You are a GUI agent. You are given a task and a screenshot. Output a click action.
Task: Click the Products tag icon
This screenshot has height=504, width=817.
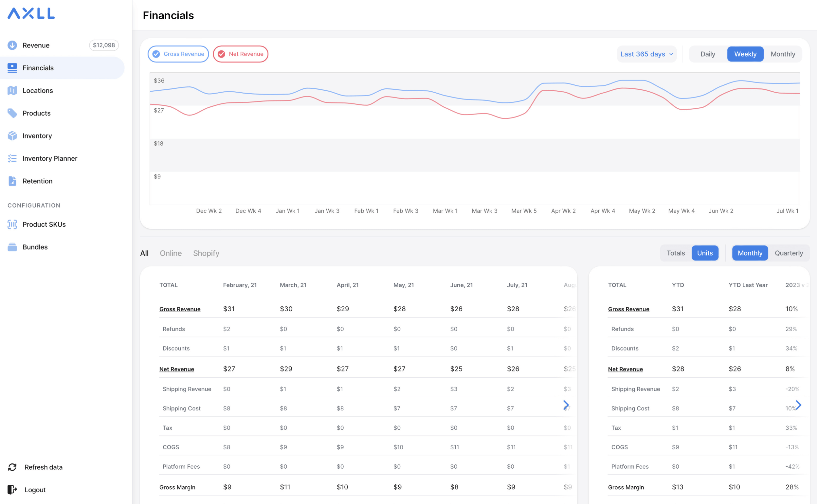12,113
